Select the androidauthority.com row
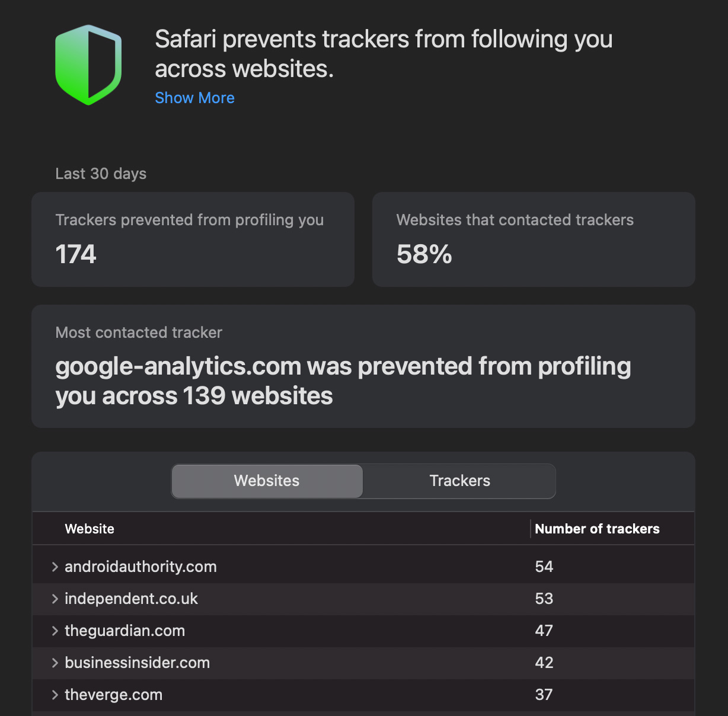728x716 pixels. coord(141,567)
